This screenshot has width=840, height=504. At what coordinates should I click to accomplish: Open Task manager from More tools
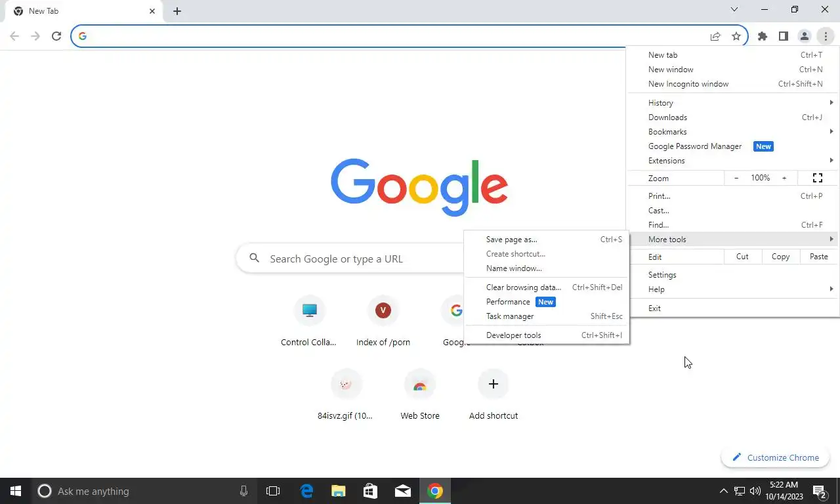pos(546,316)
